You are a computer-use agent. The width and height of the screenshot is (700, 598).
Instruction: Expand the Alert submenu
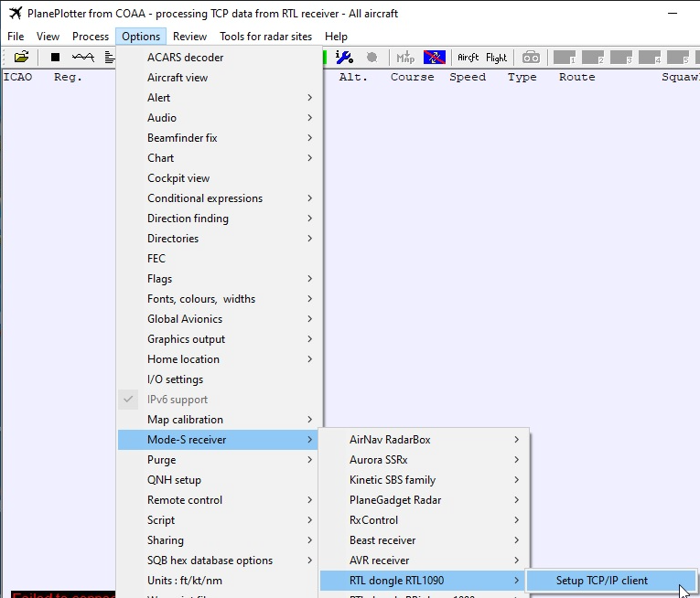pos(220,97)
